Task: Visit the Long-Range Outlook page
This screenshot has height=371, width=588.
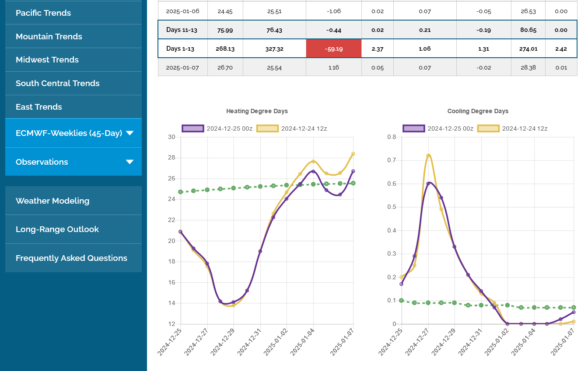Action: click(57, 229)
